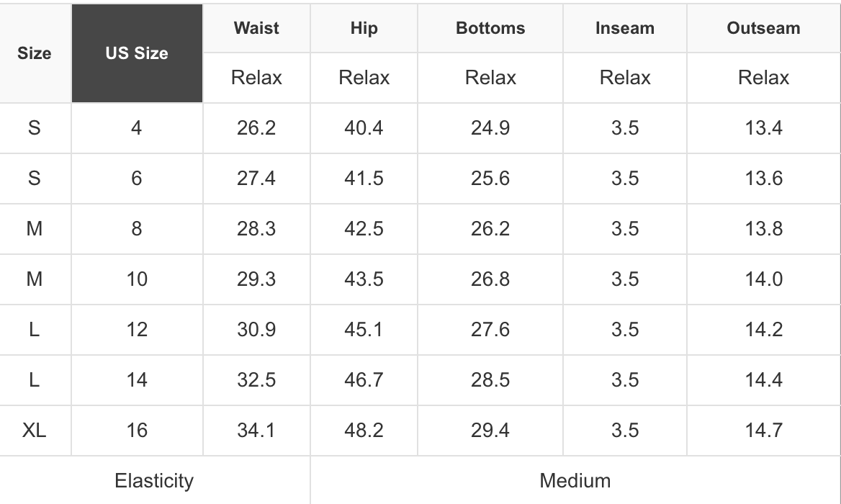Select the Hip column header
Viewport: 841px width, 504px height.
(364, 29)
